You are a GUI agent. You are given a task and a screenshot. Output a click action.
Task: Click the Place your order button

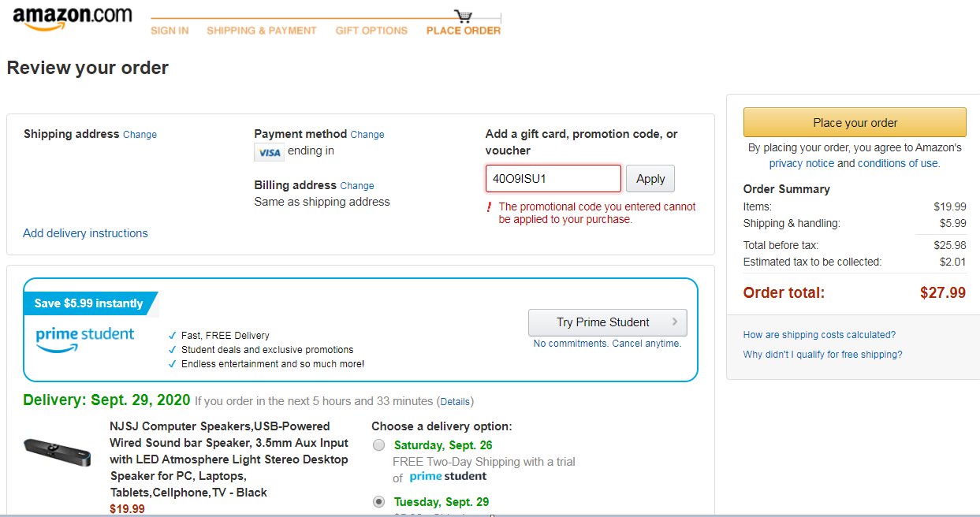[855, 122]
